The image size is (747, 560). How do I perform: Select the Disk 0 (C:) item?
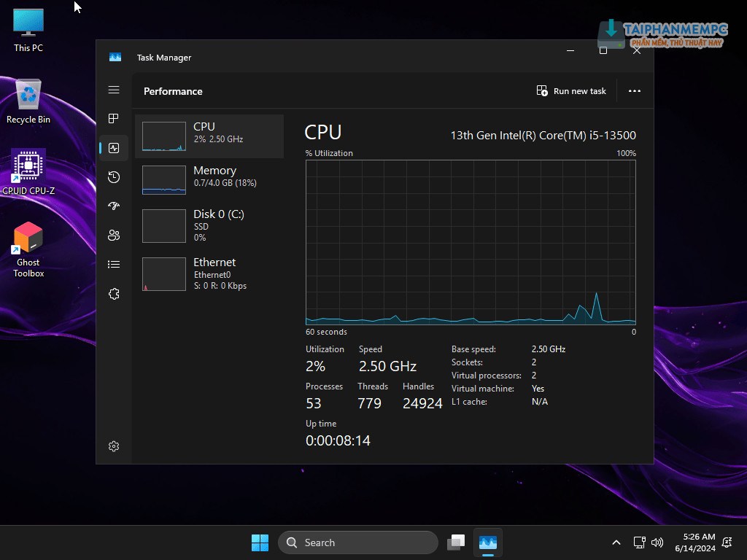click(x=209, y=225)
